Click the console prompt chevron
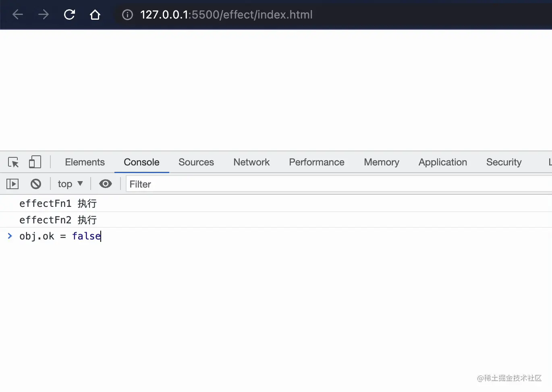The image size is (552, 392). click(x=10, y=236)
